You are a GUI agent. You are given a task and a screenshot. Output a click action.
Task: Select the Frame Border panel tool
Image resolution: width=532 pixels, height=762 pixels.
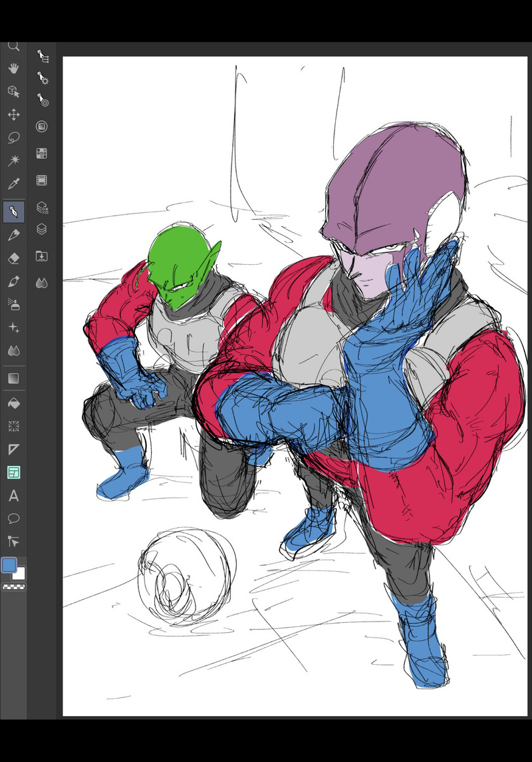(x=13, y=473)
